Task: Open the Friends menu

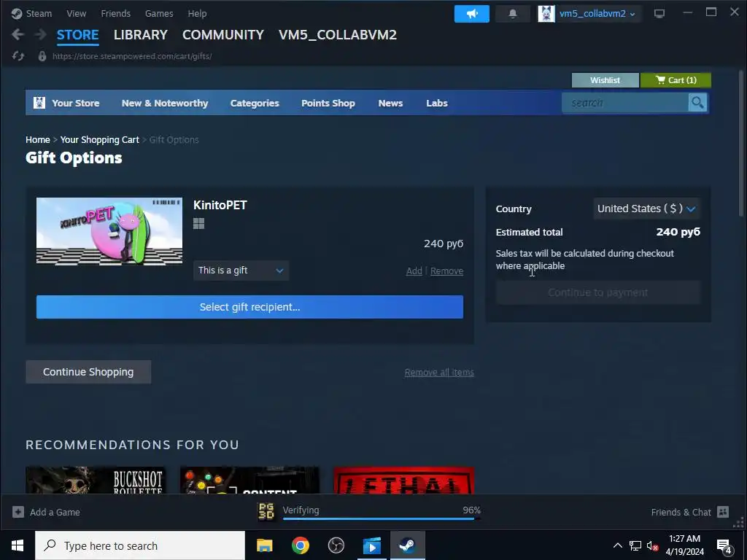Action: click(x=116, y=13)
